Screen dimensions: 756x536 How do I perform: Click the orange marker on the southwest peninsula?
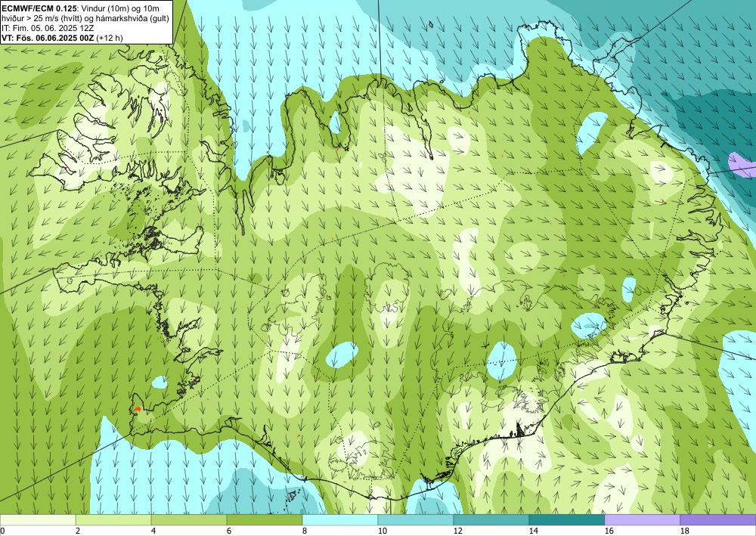(138, 409)
